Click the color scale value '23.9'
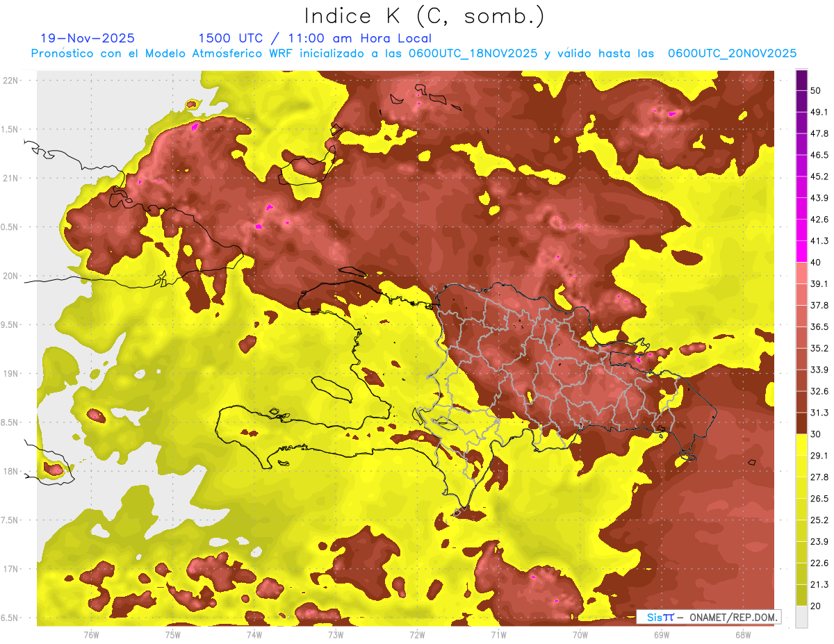This screenshot has width=834, height=644. pyautogui.click(x=819, y=542)
